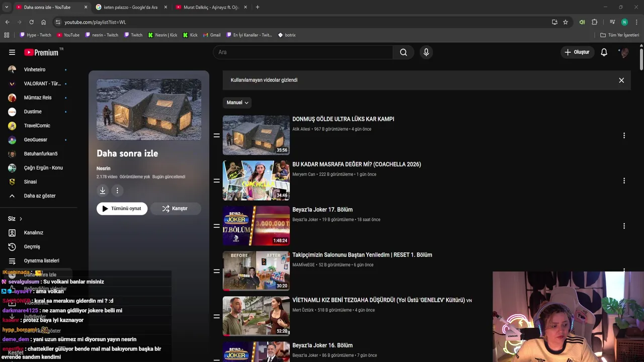Bookmark this page with star icon

click(566, 22)
